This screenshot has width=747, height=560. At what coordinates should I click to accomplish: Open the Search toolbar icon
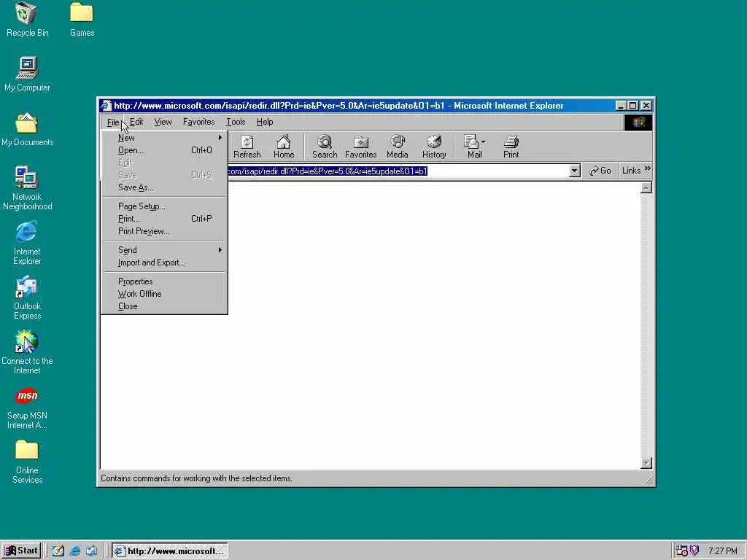(x=325, y=146)
